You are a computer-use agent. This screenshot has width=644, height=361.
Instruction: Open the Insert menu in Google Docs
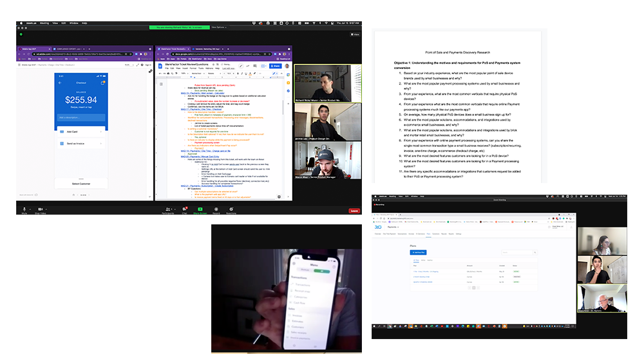tap(185, 68)
